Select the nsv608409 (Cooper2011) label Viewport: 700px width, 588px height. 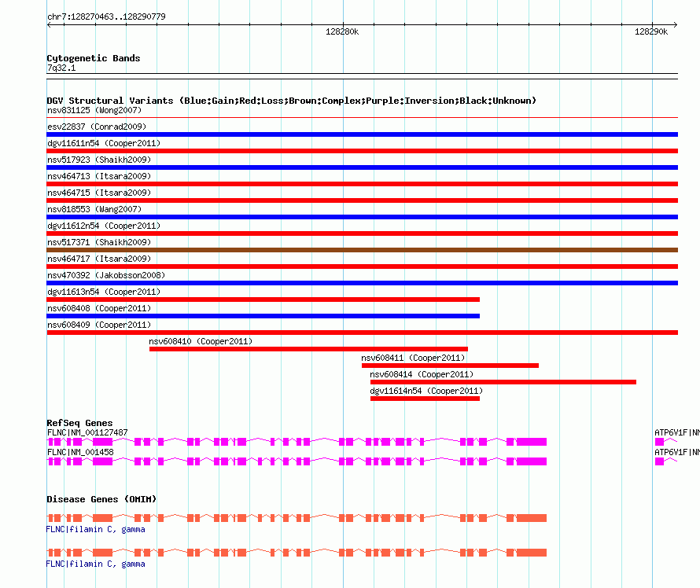99,325
